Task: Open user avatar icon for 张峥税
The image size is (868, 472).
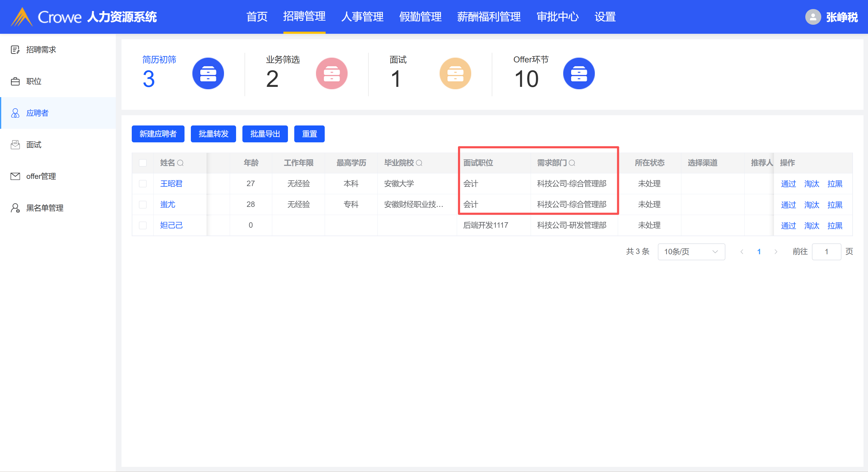Action: (x=813, y=17)
